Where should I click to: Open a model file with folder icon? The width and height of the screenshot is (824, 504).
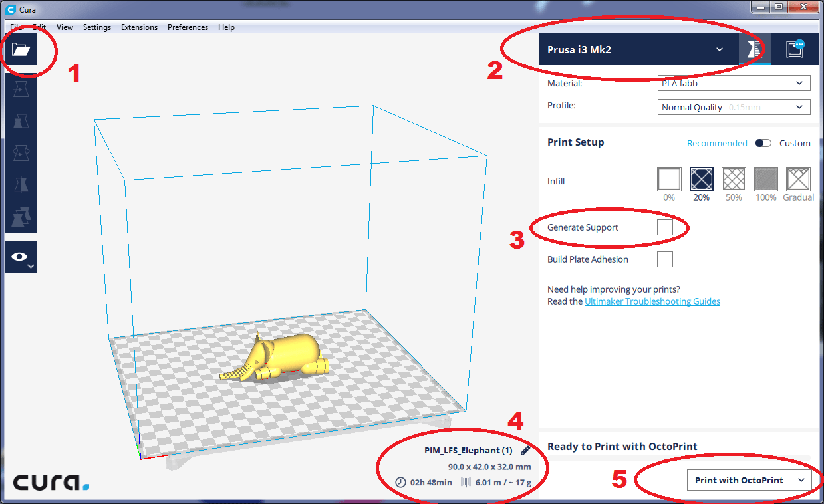tap(21, 50)
